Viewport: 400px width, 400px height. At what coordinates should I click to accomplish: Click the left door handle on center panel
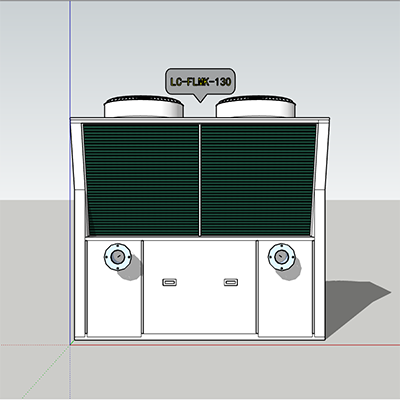click(170, 282)
